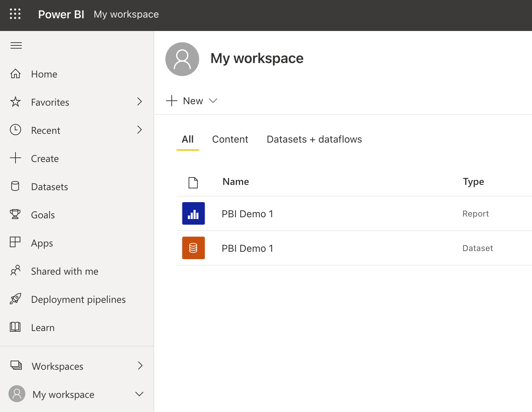
Task: Click Create in the navigation pane
Action: point(45,158)
